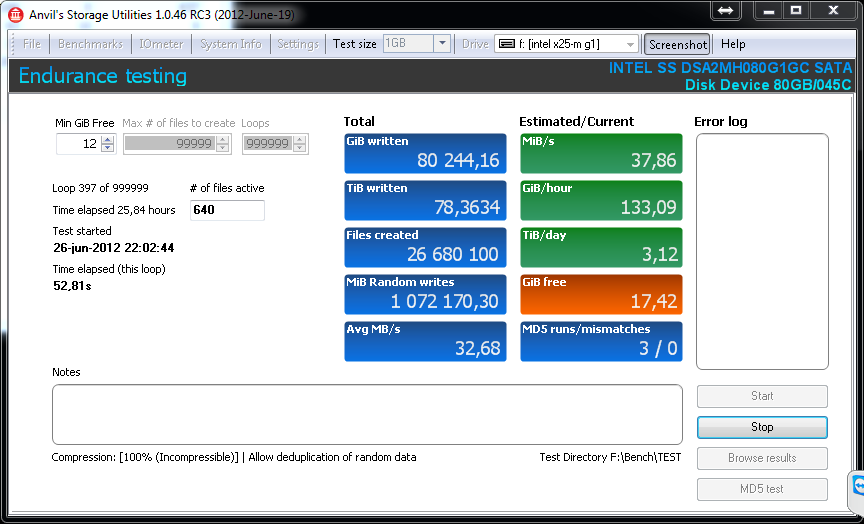Open the TeamViewer side panel icon
Screen dimensions: 864x524
coord(857,487)
